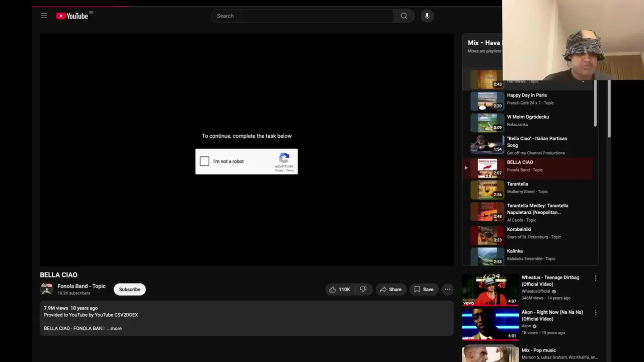Open options menu for Akon video
The height and width of the screenshot is (362, 644).
coord(596,313)
